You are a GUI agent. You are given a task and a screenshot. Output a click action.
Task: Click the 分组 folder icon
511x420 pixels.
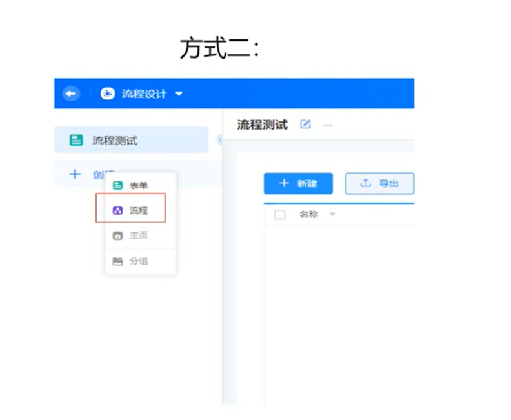(117, 261)
